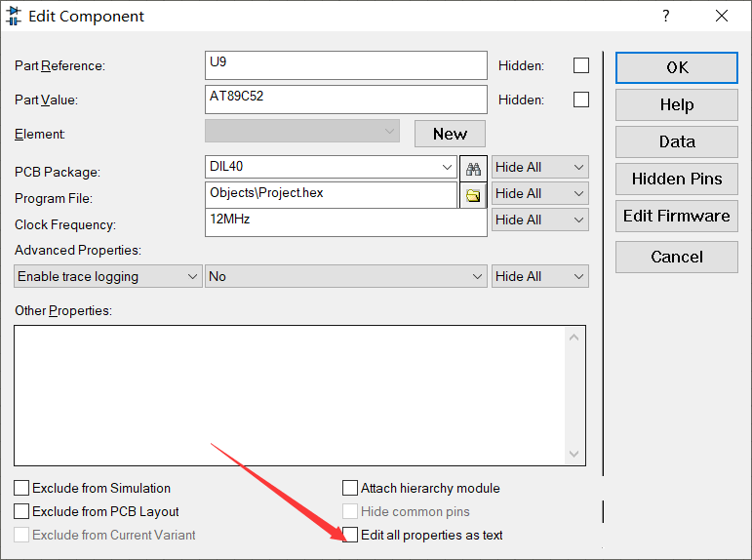Open the Enable trace logging dropdown
The height and width of the screenshot is (560, 752).
point(108,276)
